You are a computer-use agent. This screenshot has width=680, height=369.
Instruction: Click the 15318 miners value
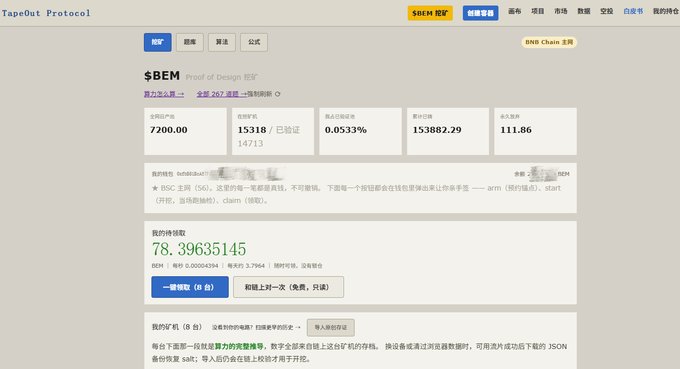tap(252, 130)
